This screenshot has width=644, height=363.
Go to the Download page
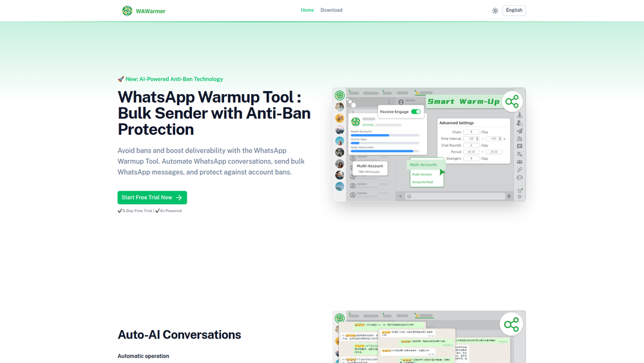[x=332, y=10]
